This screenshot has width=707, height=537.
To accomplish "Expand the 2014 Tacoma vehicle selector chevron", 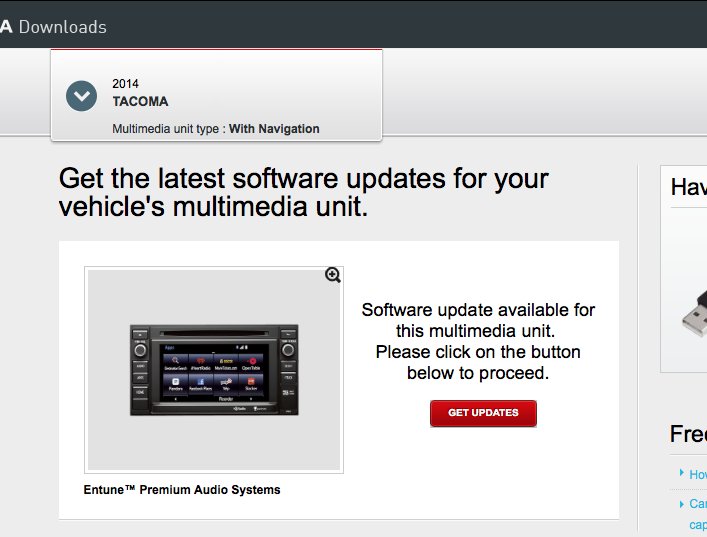I will click(x=81, y=96).
